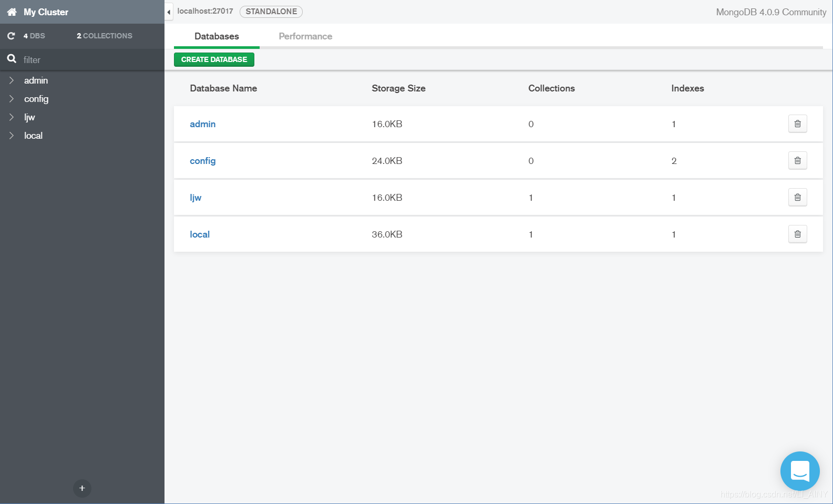This screenshot has height=504, width=833.
Task: Select the Databases tab
Action: [x=217, y=36]
